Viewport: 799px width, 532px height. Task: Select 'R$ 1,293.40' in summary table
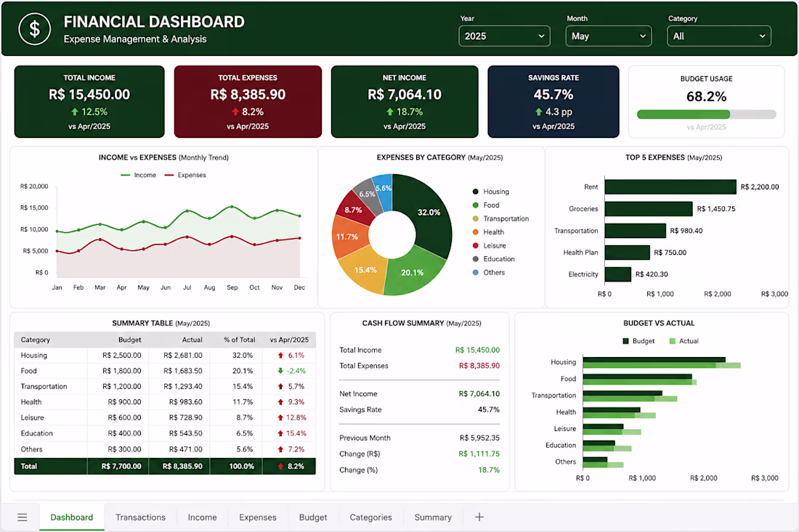(x=182, y=386)
